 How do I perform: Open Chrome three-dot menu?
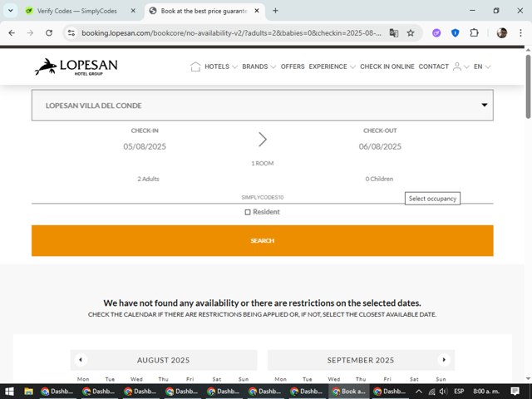coord(520,33)
